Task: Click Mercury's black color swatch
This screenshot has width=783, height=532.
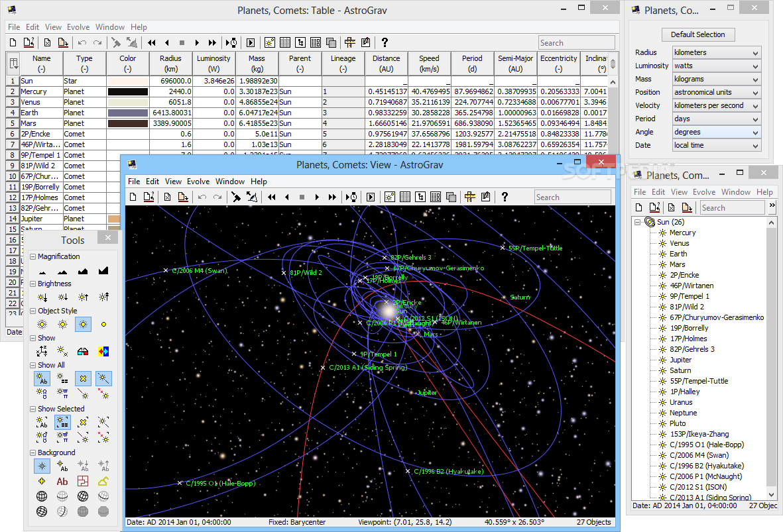Action: (x=128, y=92)
